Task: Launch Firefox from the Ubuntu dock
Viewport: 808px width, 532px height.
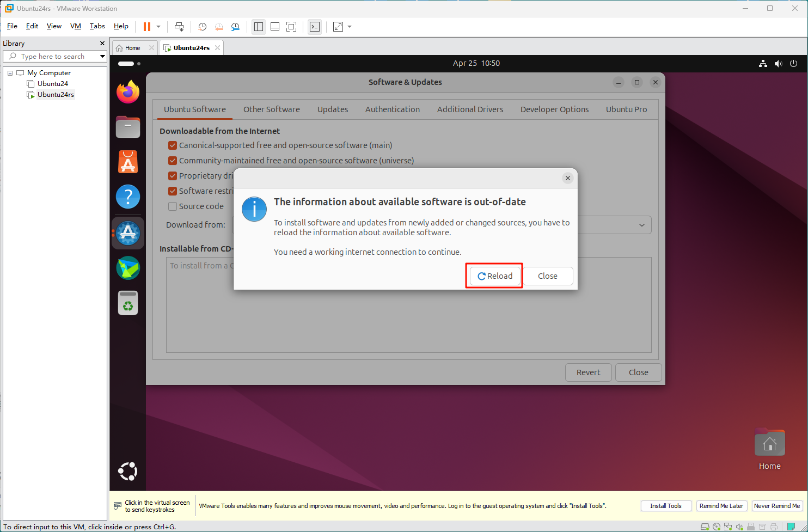Action: pos(128,92)
